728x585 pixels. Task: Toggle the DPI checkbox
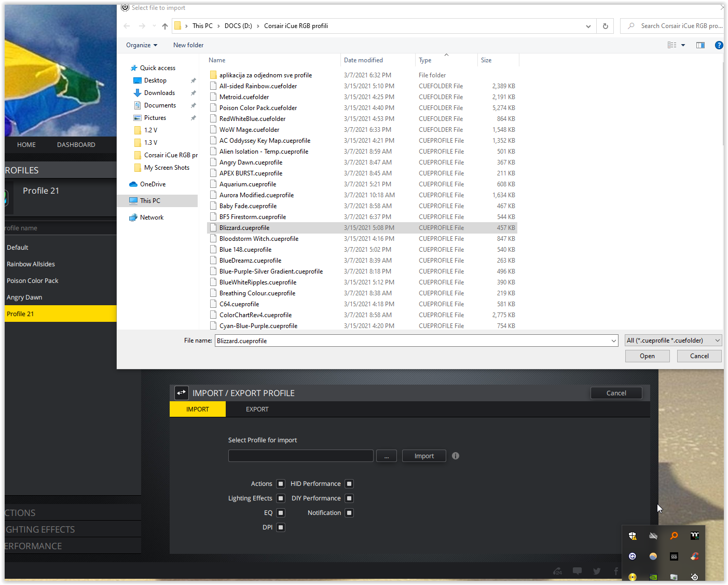[x=281, y=527]
